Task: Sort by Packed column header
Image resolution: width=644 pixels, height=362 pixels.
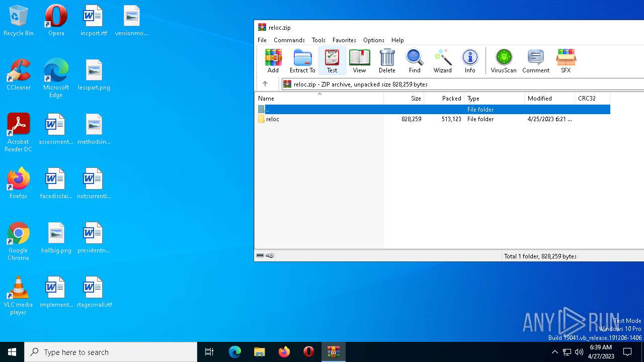Action: 444,99
